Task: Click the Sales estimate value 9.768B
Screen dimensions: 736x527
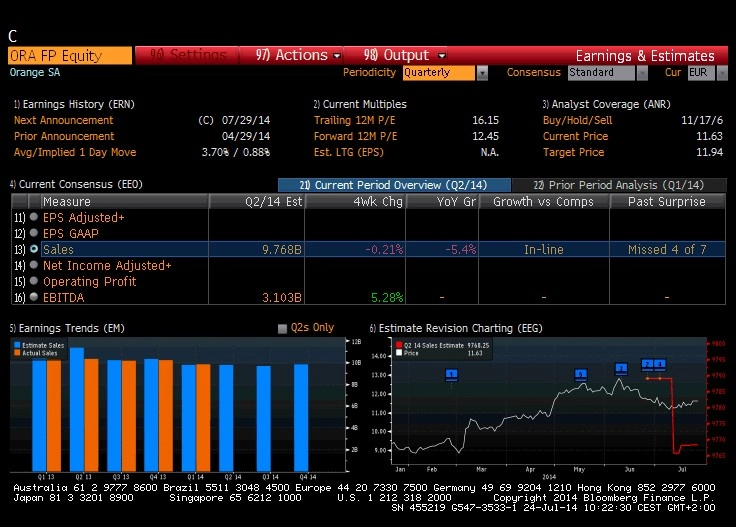Action: pos(282,250)
